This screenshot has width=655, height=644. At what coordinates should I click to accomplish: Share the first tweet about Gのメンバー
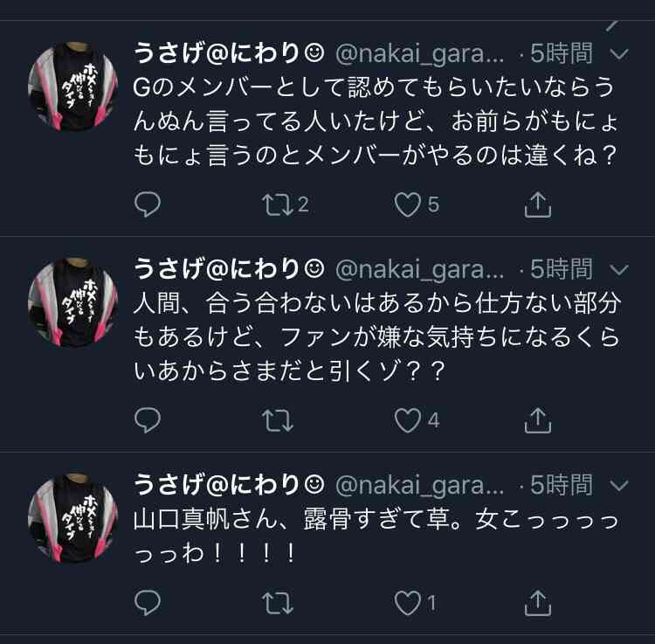[538, 204]
